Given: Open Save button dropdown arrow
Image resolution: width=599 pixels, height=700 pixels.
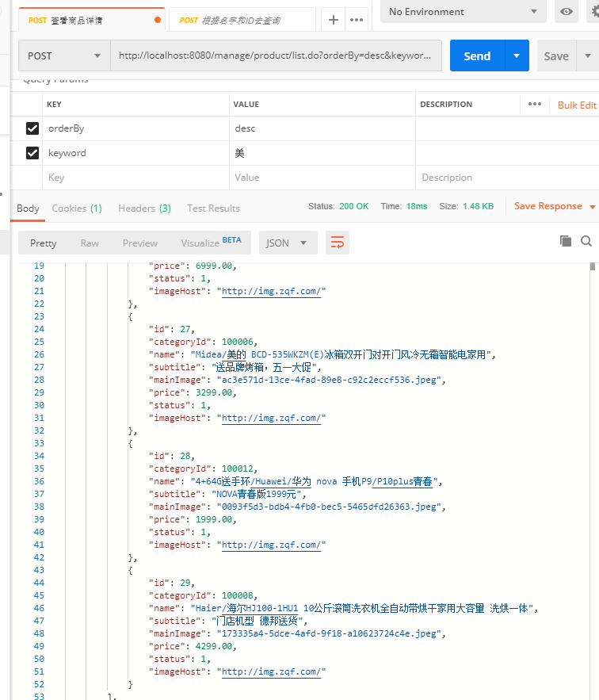Looking at the screenshot, I should point(588,55).
